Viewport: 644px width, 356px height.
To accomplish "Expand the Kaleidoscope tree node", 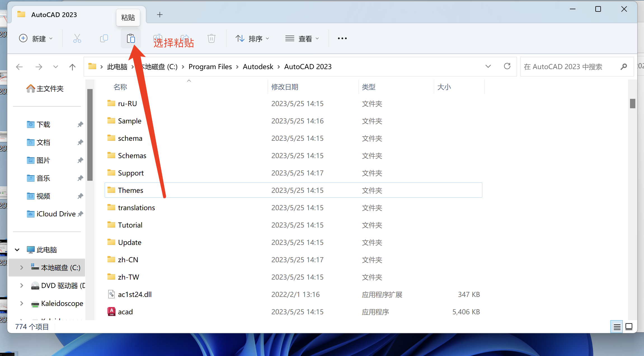I will click(x=22, y=303).
